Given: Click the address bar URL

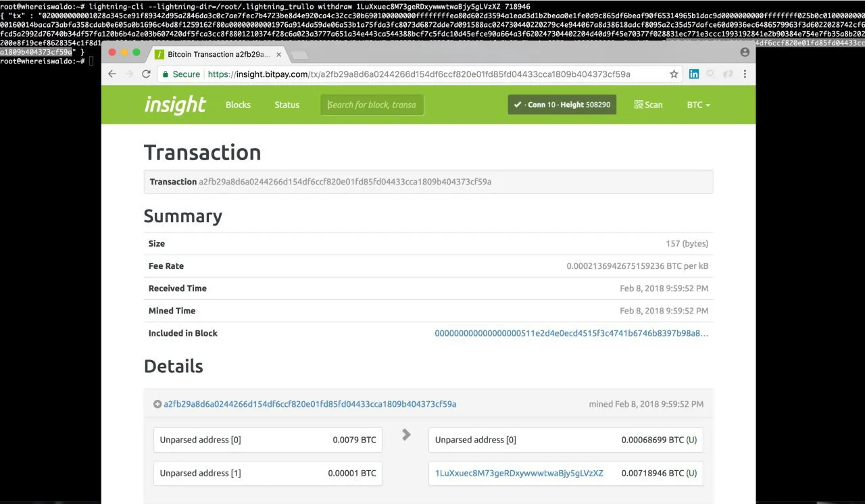Looking at the screenshot, I should click(419, 74).
